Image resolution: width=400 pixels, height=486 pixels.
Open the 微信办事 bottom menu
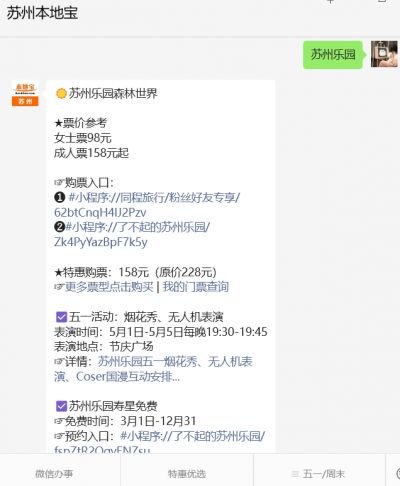pos(54,474)
